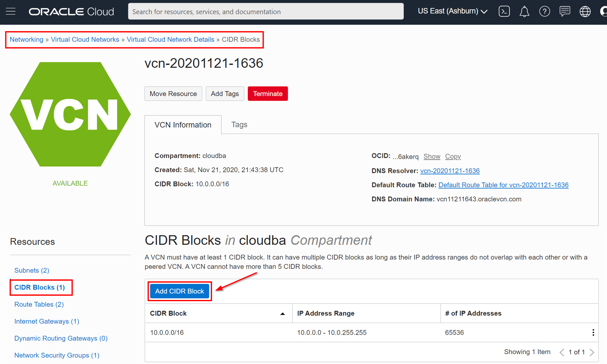This screenshot has height=364, width=607.
Task: Toggle sort order on the CIDR Block column
Action: tap(282, 313)
